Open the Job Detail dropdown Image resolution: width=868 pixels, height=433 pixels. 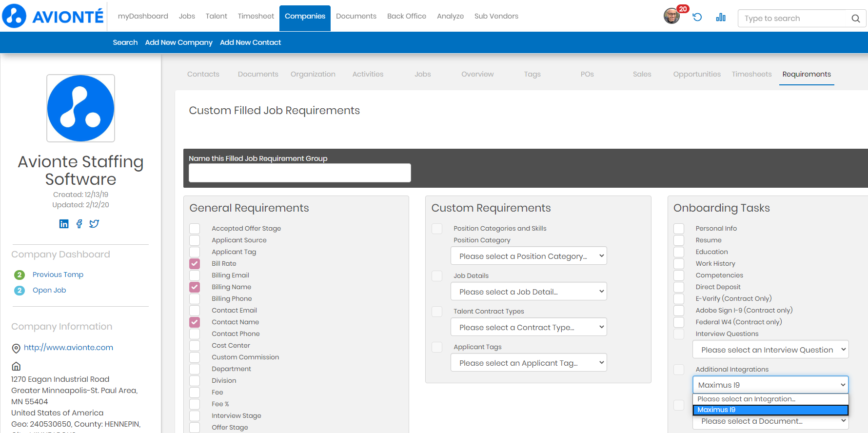point(529,292)
